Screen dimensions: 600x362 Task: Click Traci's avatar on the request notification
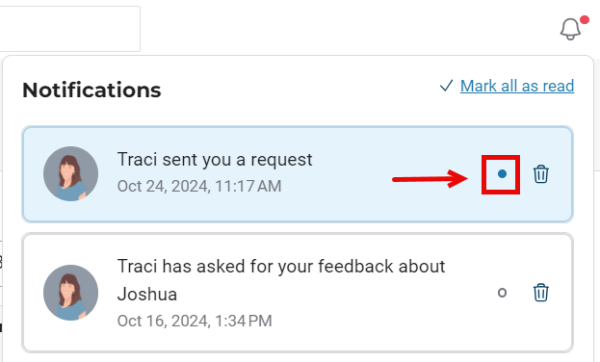(70, 174)
